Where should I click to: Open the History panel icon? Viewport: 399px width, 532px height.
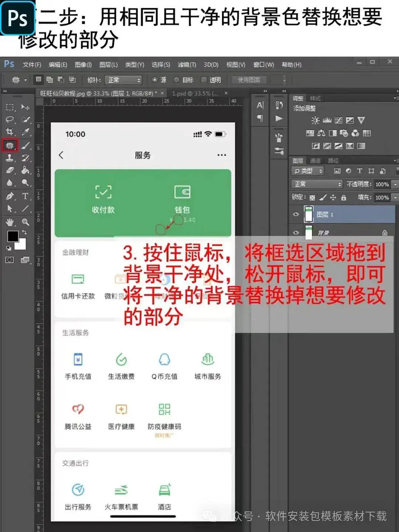[279, 105]
